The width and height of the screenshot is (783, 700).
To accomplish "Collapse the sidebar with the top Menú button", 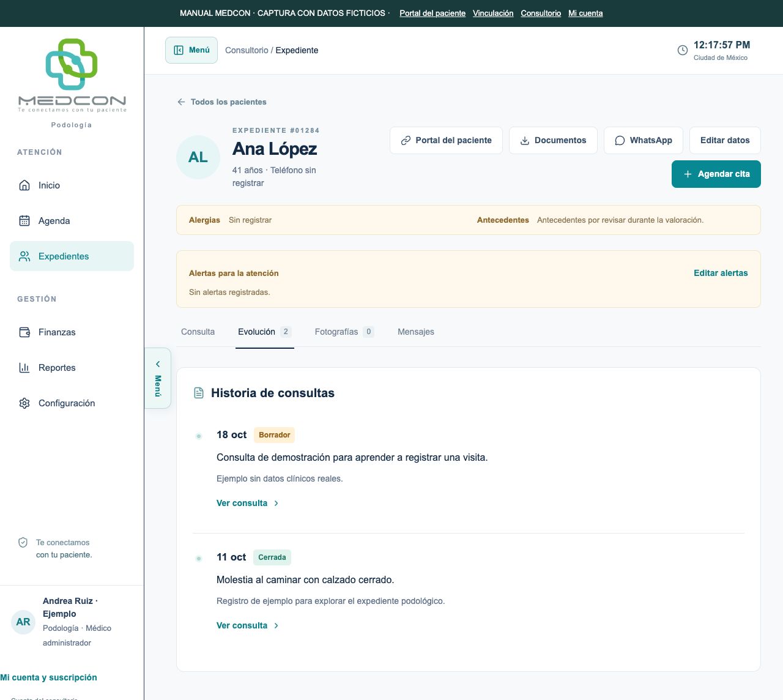I will click(191, 50).
